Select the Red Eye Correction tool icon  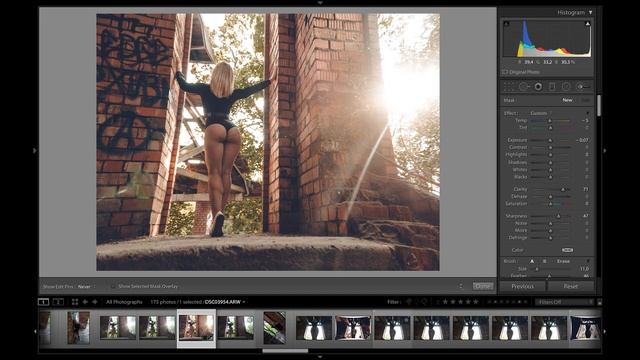click(x=538, y=87)
